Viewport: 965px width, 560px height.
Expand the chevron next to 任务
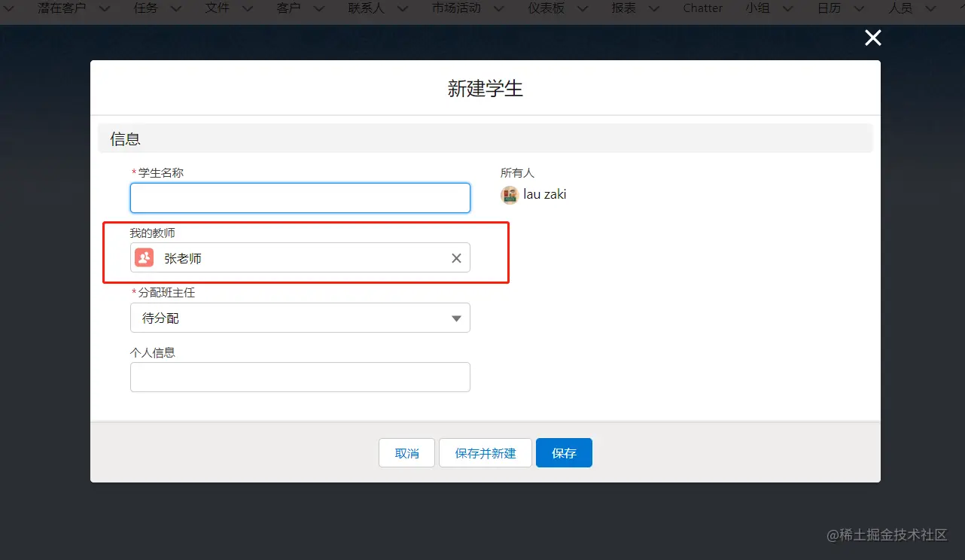pos(175,9)
